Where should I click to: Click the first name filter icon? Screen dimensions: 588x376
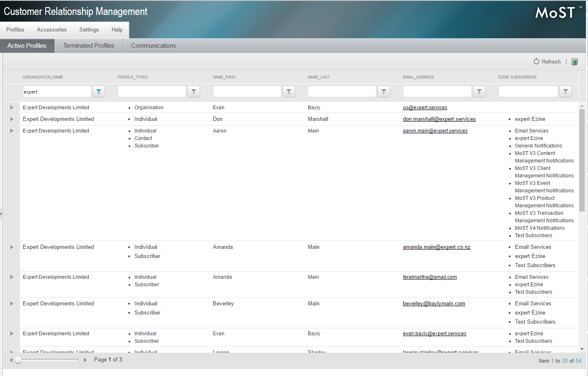[x=289, y=91]
